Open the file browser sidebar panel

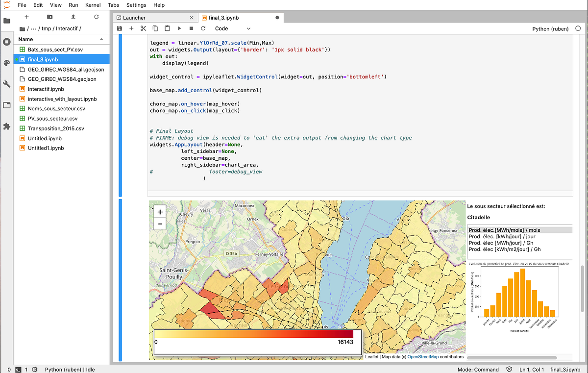6,21
